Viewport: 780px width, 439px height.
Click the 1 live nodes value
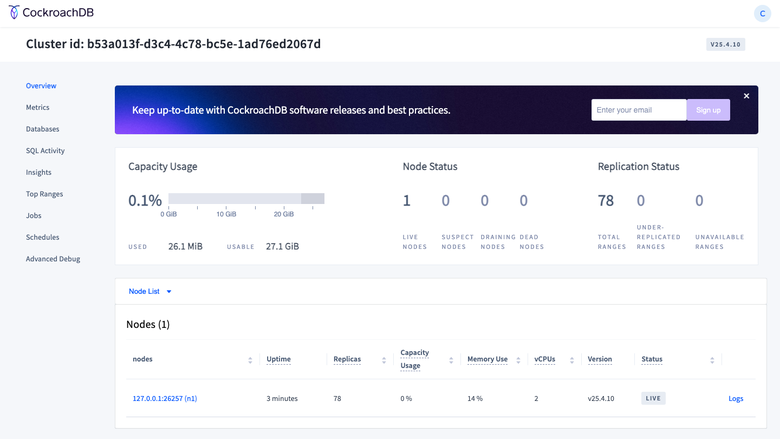tap(406, 200)
